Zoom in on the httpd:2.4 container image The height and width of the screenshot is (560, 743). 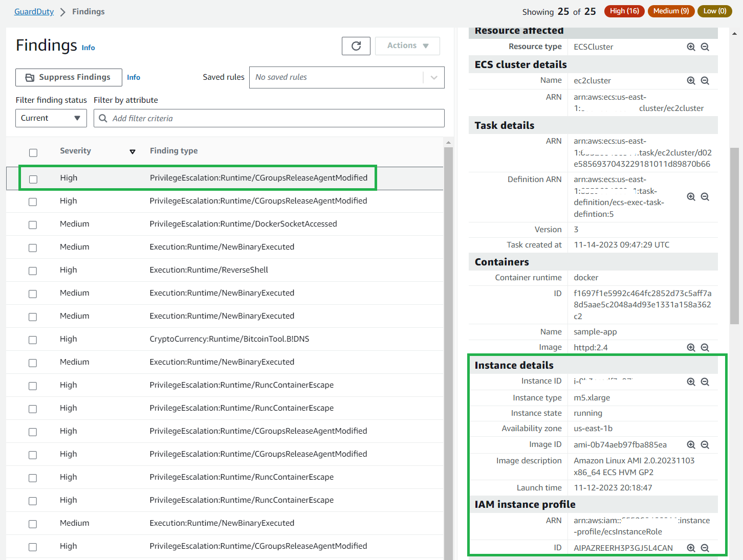(x=691, y=347)
